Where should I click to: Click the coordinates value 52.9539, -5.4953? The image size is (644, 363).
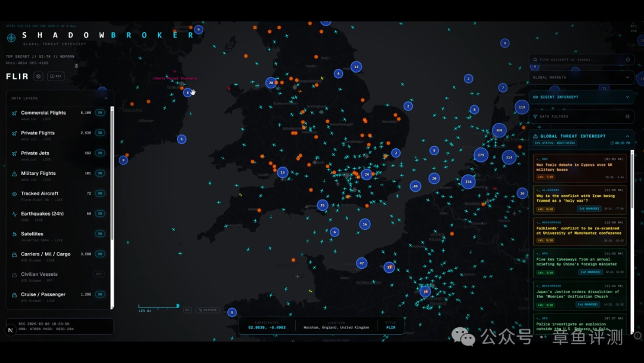point(267,328)
